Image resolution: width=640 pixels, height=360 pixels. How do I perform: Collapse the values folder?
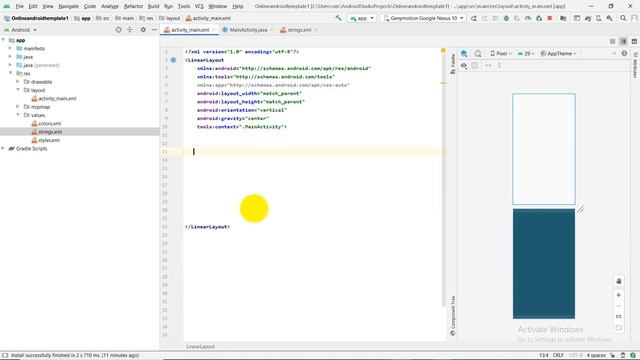click(18, 115)
